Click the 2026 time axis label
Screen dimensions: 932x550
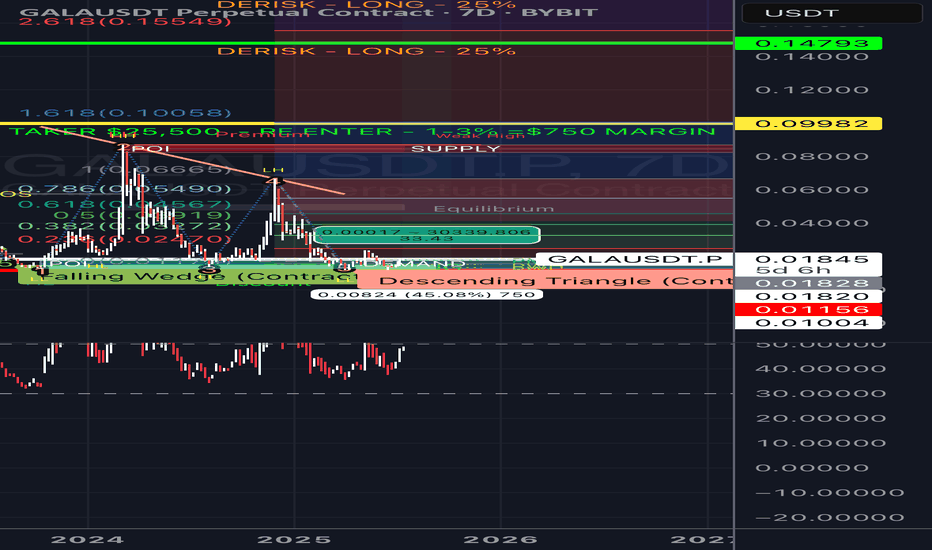point(500,539)
